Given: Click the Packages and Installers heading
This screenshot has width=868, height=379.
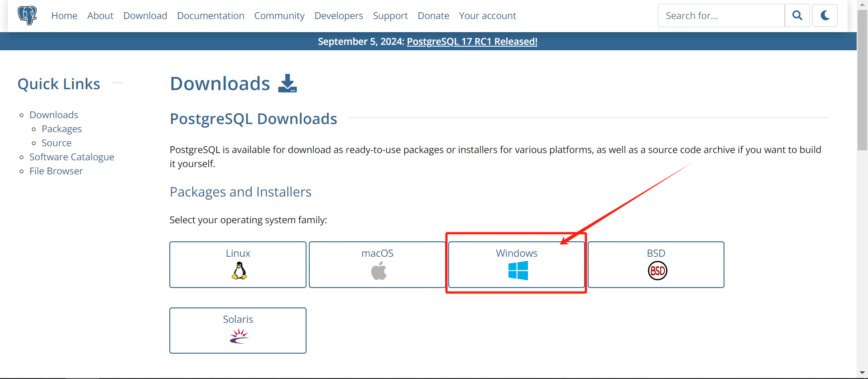Looking at the screenshot, I should 240,192.
